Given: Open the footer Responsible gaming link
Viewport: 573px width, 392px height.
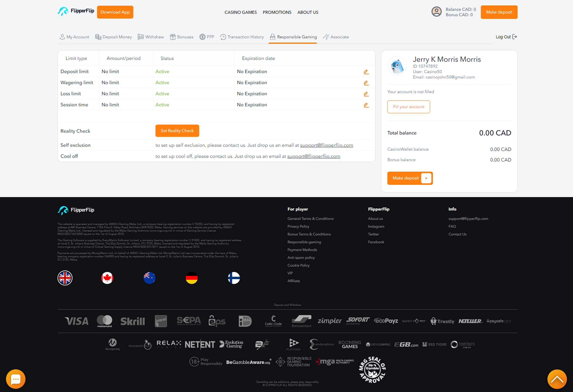Looking at the screenshot, I should pos(304,242).
